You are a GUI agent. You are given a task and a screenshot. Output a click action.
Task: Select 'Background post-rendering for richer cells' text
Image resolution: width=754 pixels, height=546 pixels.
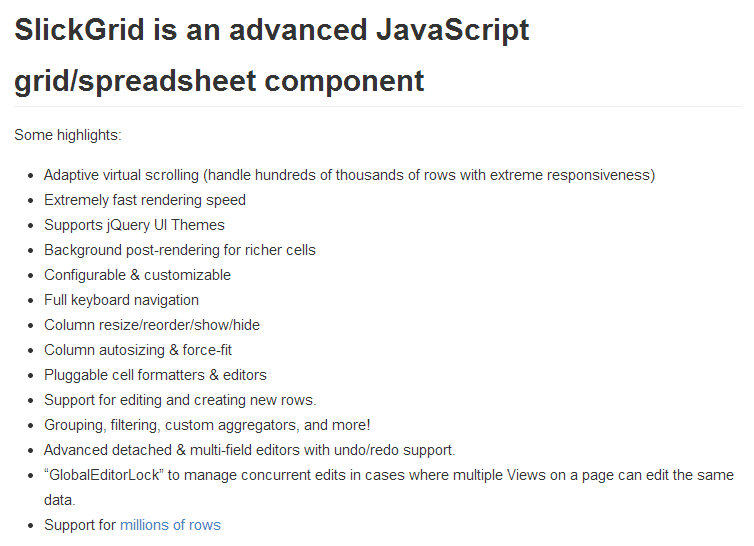coord(180,250)
